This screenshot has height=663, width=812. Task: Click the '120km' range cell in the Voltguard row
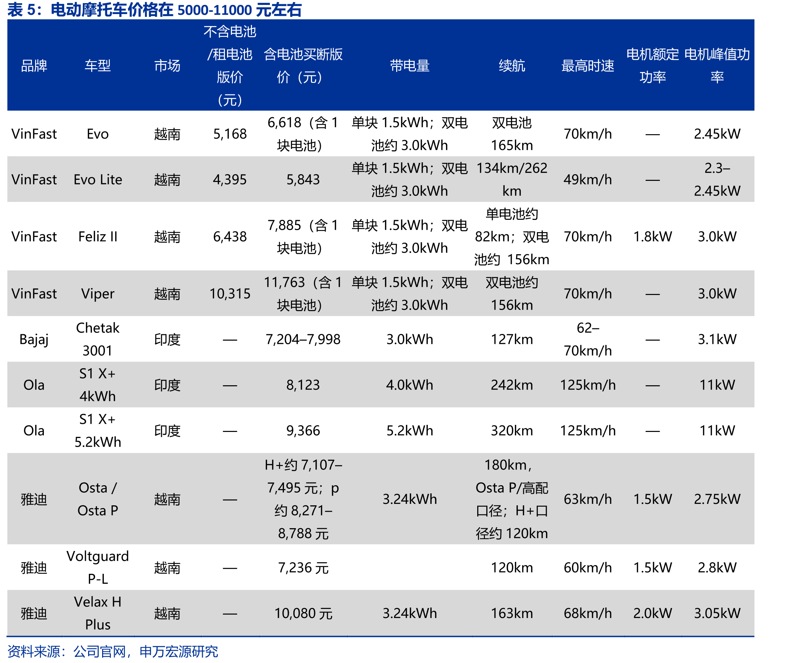click(512, 568)
